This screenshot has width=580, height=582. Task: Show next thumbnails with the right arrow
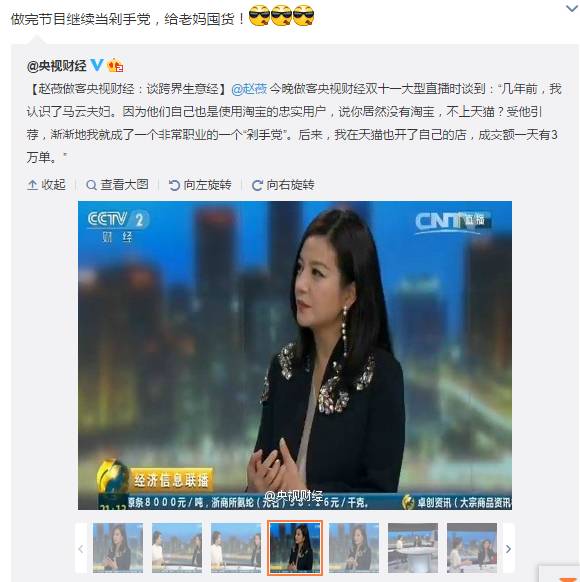[508, 549]
